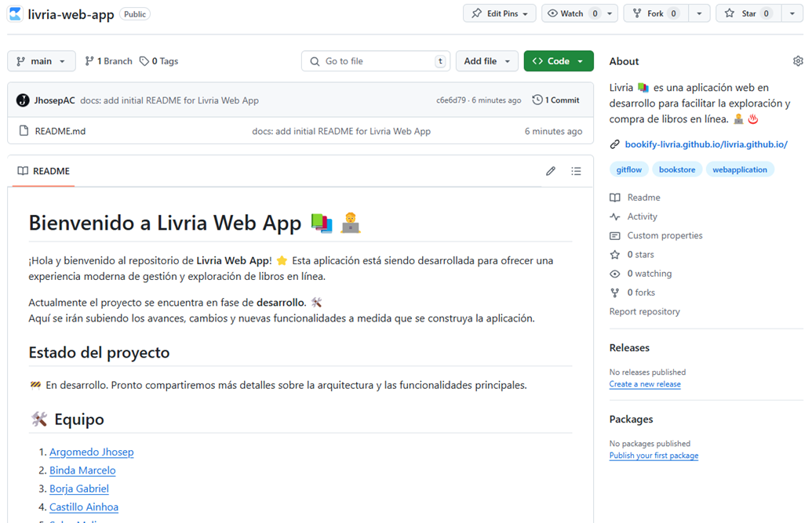The width and height of the screenshot is (812, 523).
Task: Click the commit message in the README.md row
Action: tap(341, 131)
